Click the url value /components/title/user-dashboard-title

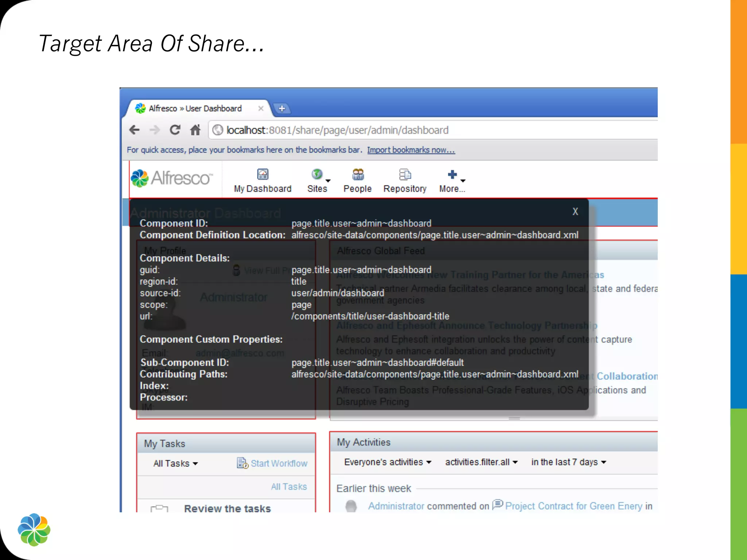[370, 316]
